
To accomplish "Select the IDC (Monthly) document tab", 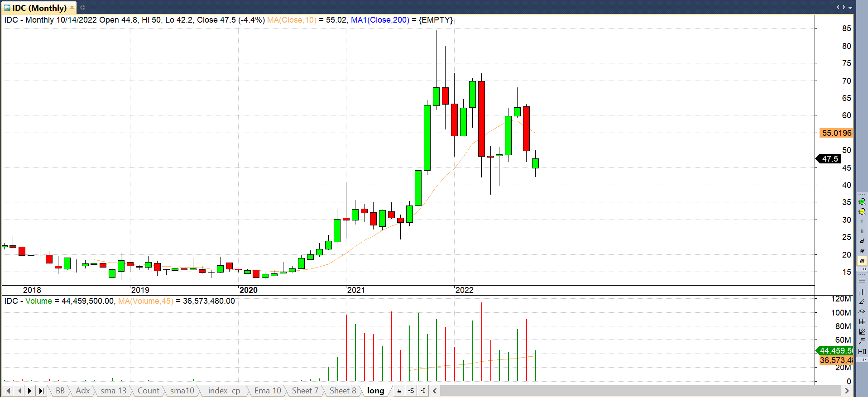I will click(x=39, y=8).
